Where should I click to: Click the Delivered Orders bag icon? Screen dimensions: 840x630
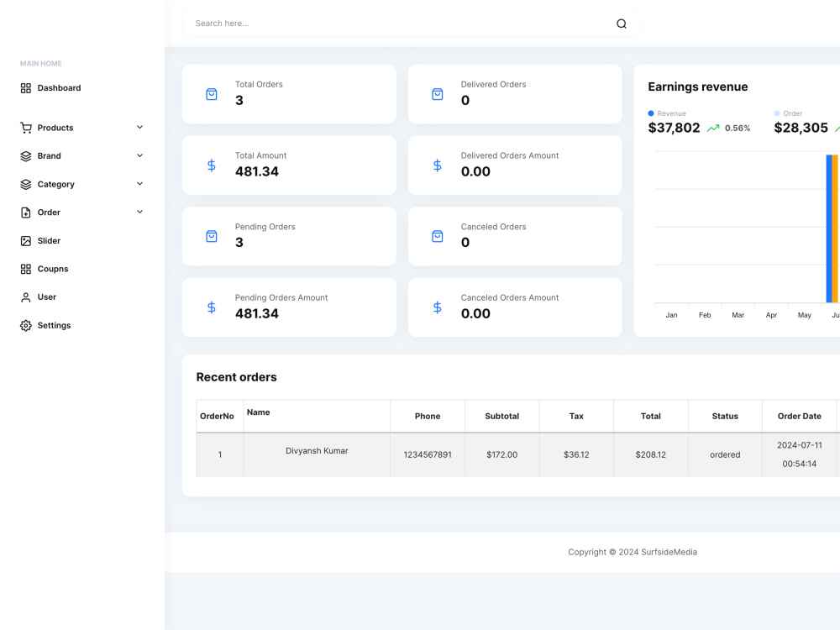coord(438,94)
